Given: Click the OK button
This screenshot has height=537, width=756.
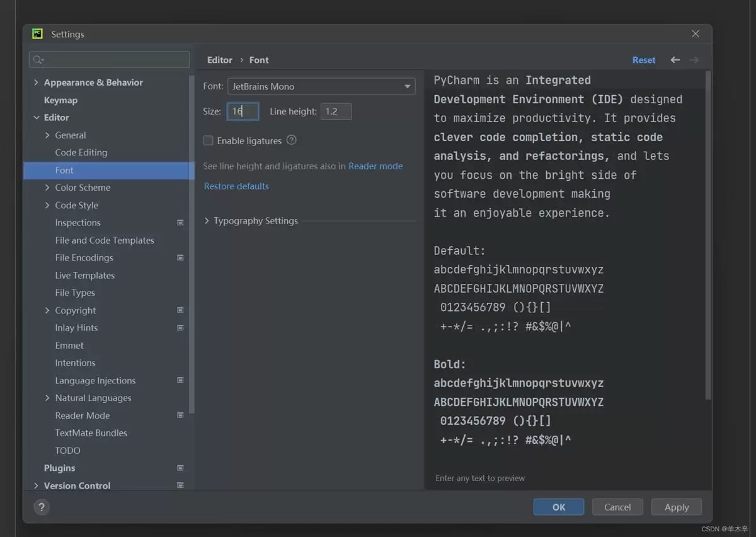Looking at the screenshot, I should pyautogui.click(x=559, y=507).
